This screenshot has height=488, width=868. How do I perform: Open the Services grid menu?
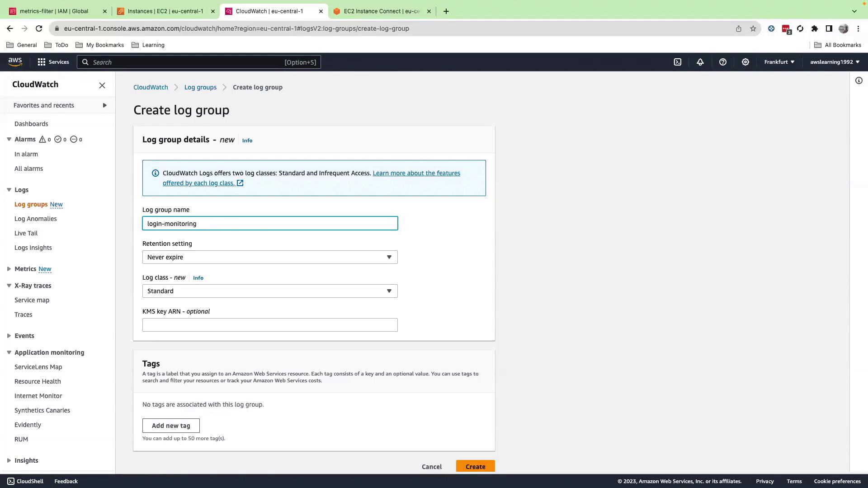click(x=53, y=62)
